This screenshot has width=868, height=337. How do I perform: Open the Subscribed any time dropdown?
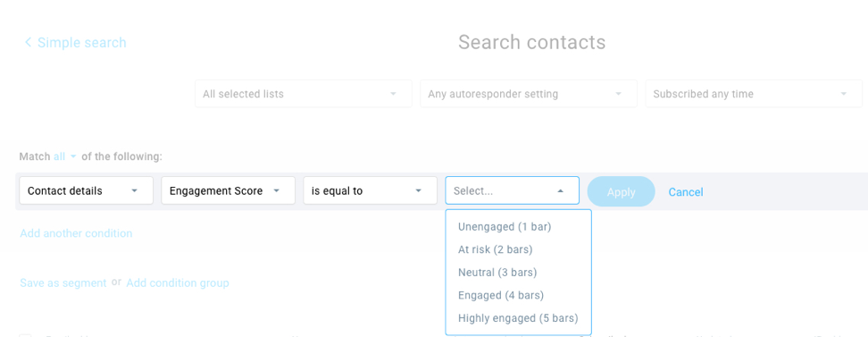point(754,94)
